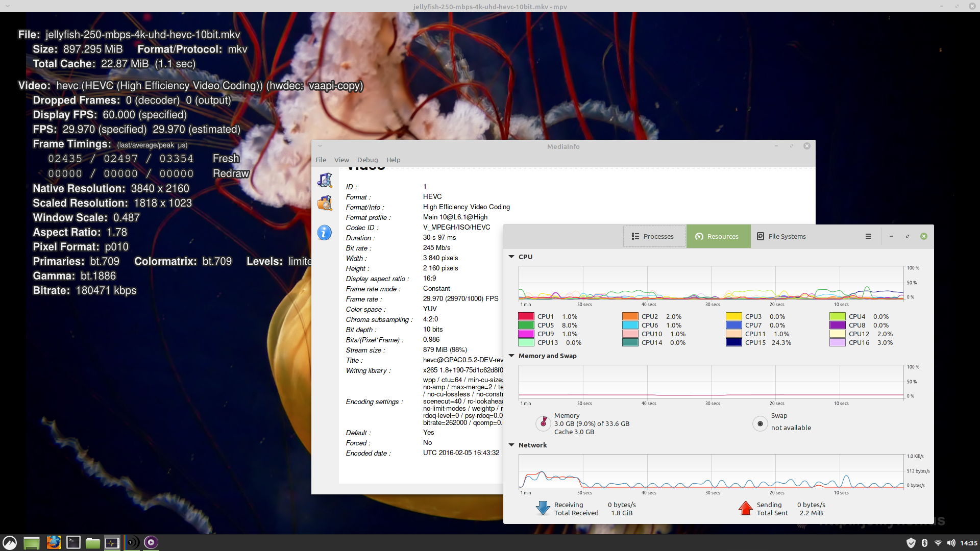Click the MediaInfo open file icon
The width and height of the screenshot is (980, 551).
click(325, 180)
